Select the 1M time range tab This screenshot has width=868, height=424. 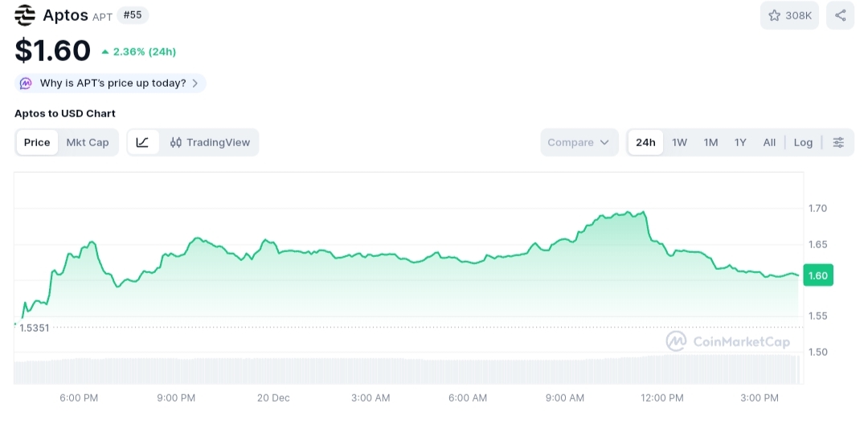coord(710,143)
